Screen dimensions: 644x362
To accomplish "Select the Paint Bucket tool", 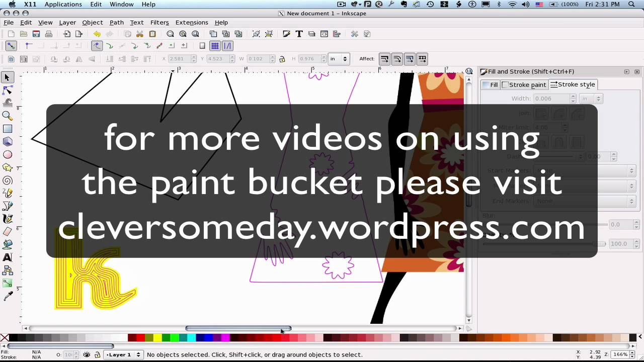I will [7, 244].
